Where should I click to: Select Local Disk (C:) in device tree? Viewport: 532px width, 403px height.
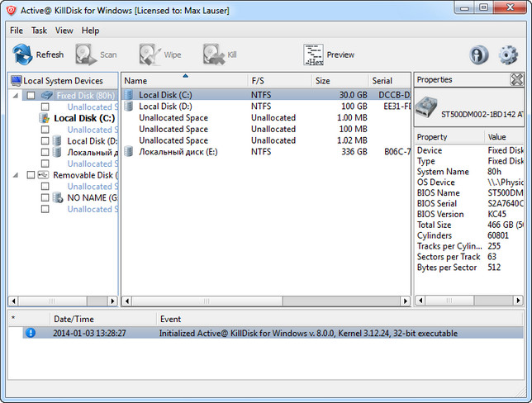tap(84, 118)
